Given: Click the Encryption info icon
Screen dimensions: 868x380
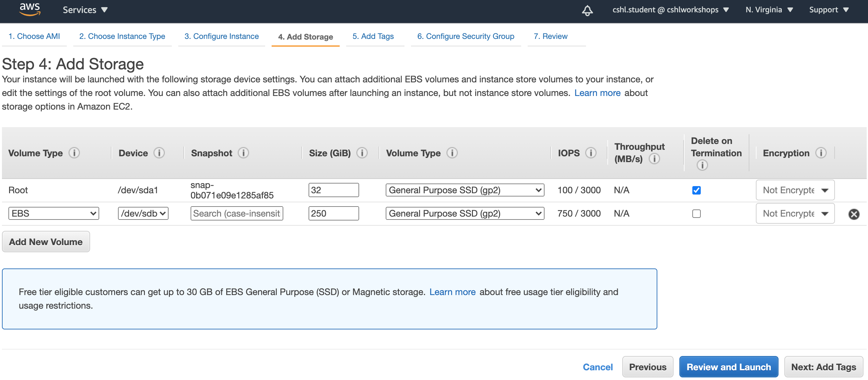Looking at the screenshot, I should tap(821, 153).
